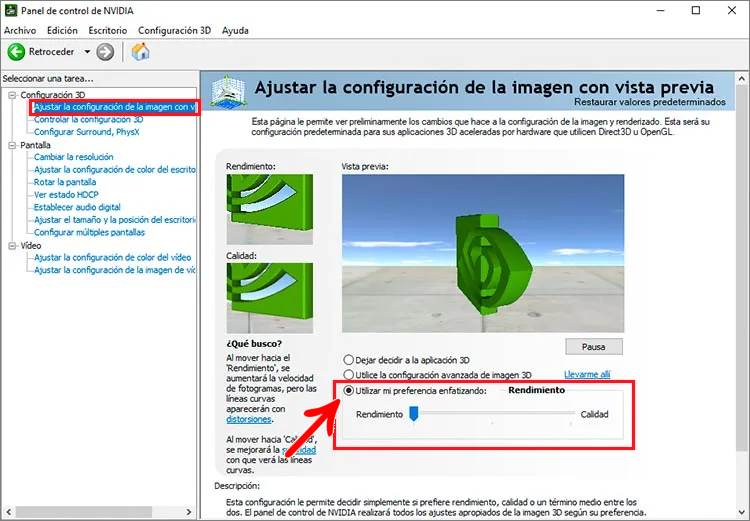This screenshot has width=750, height=521.
Task: Open the Home icon in toolbar
Action: click(x=140, y=51)
